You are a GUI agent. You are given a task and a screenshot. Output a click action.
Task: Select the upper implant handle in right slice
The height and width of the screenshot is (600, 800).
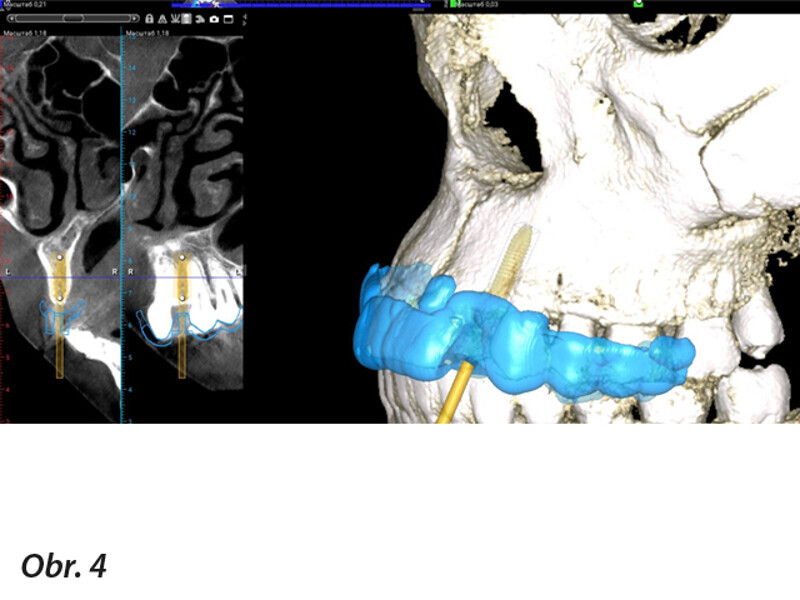point(182,257)
